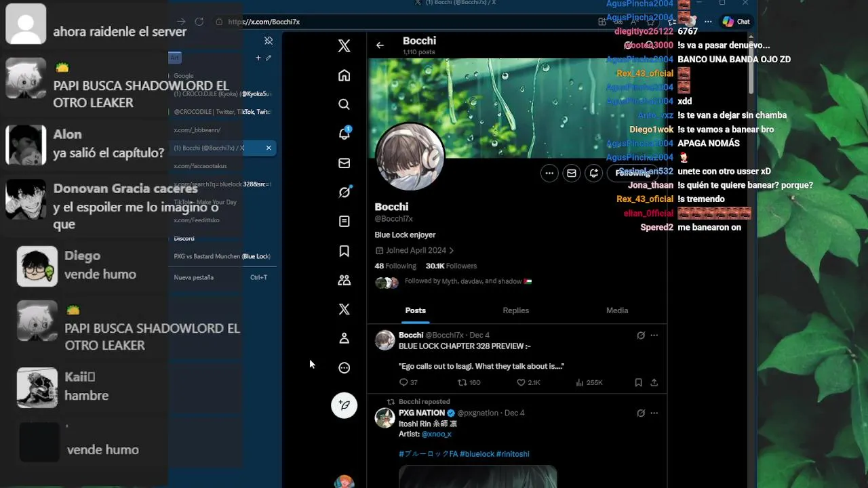
Task: Reload the page with browser refresh button
Action: 199,22
